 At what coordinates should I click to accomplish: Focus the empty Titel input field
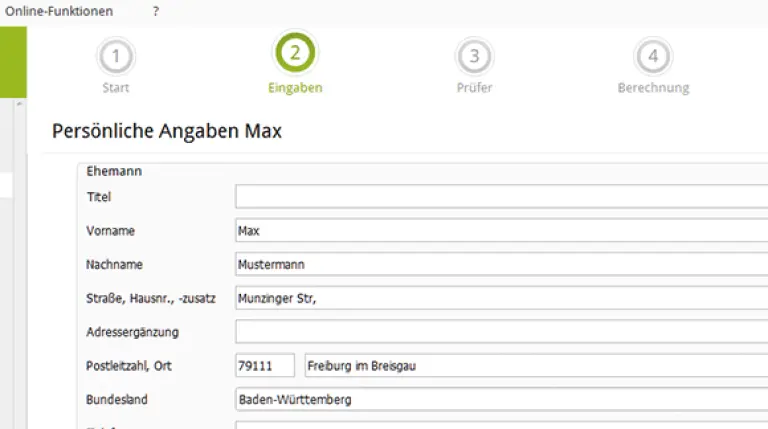500,197
